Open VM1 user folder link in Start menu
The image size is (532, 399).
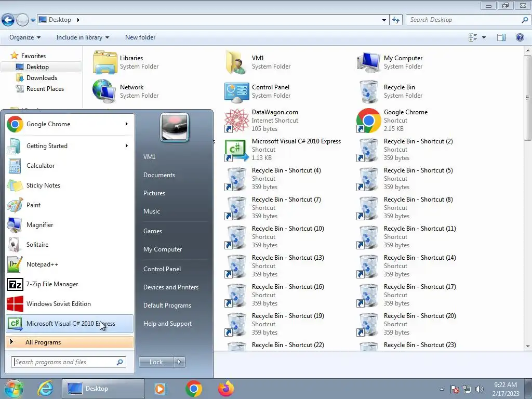pos(149,157)
